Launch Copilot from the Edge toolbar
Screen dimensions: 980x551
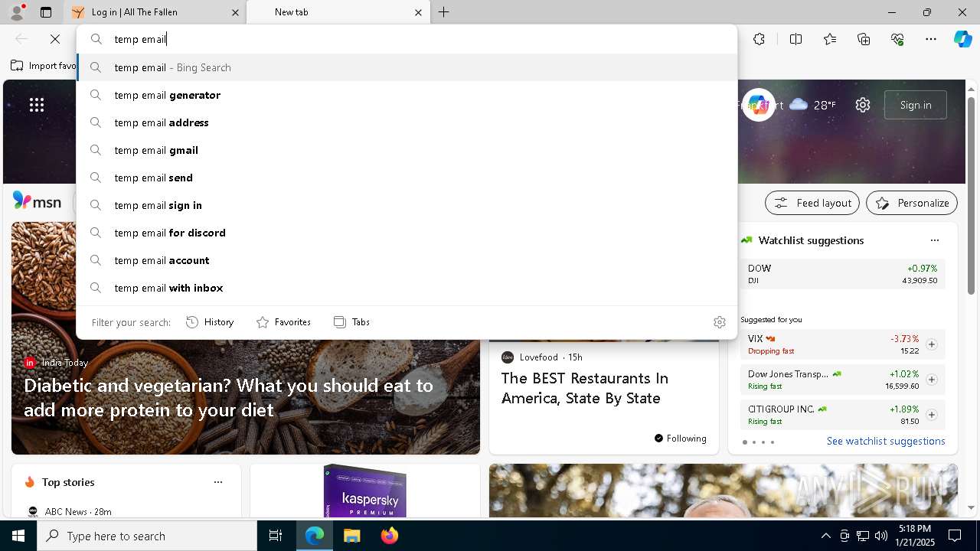962,39
